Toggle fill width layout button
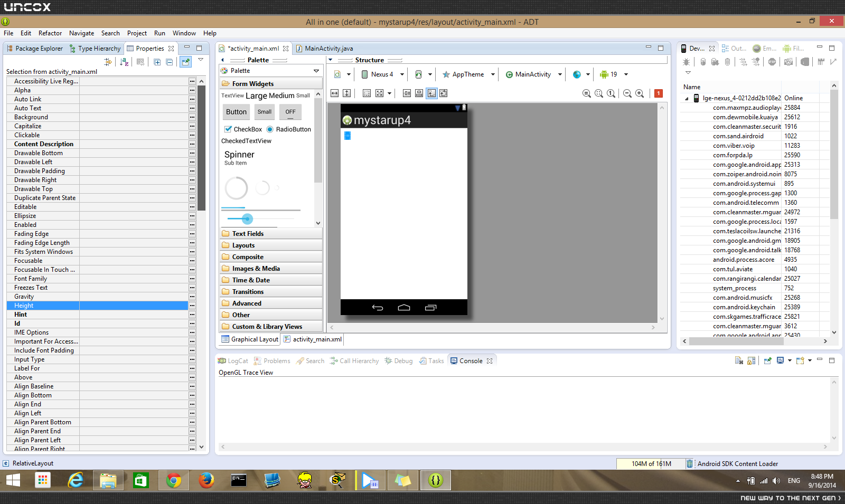Screen dimensions: 845x504 [335, 93]
